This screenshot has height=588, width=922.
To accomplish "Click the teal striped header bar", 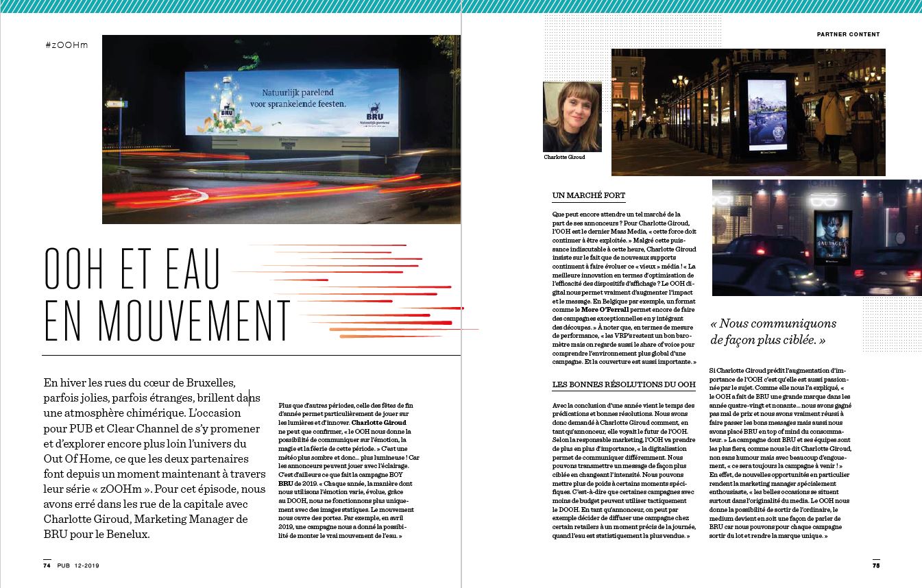I will (461, 6).
